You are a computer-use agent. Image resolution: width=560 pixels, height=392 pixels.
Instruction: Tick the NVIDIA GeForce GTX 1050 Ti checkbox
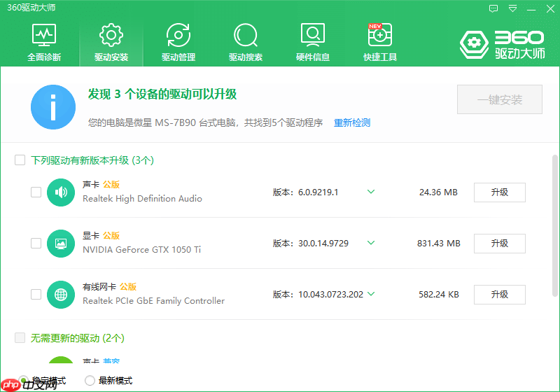coord(36,243)
